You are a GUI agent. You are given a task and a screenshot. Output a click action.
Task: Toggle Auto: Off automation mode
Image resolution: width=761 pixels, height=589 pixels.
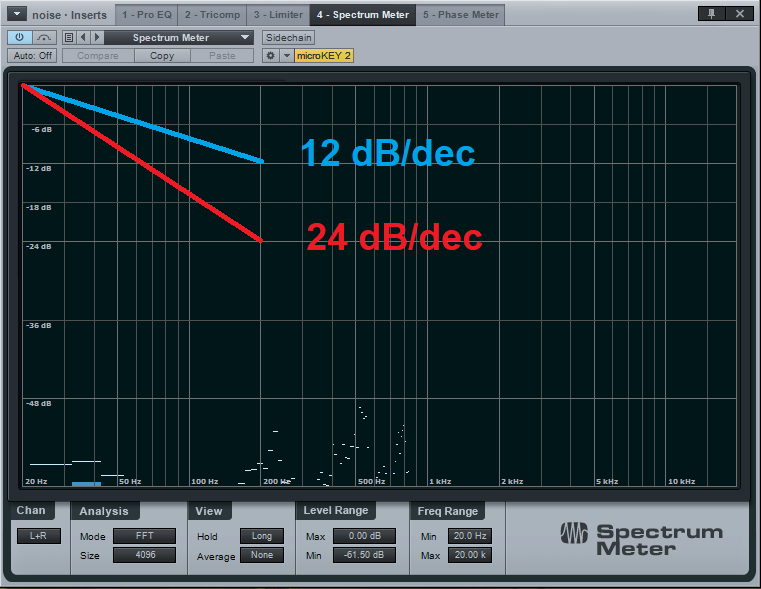coord(33,55)
